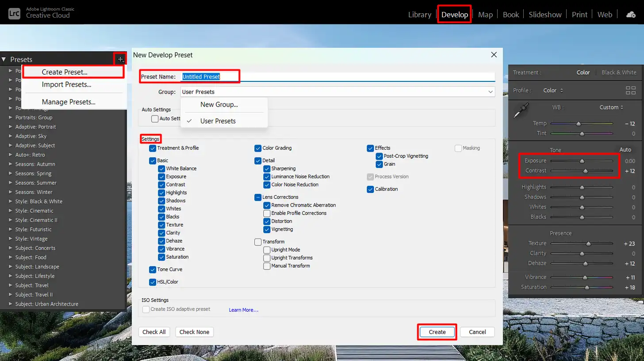Open the Profile Color dropdown
Screen dimensions: 644x361
pos(553,90)
